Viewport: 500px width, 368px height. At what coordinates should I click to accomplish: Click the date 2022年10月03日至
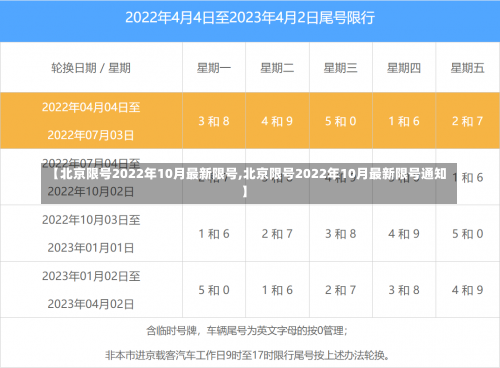[91, 220]
